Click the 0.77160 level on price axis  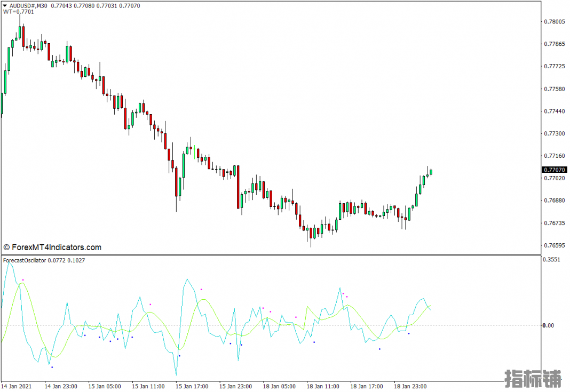click(x=554, y=156)
